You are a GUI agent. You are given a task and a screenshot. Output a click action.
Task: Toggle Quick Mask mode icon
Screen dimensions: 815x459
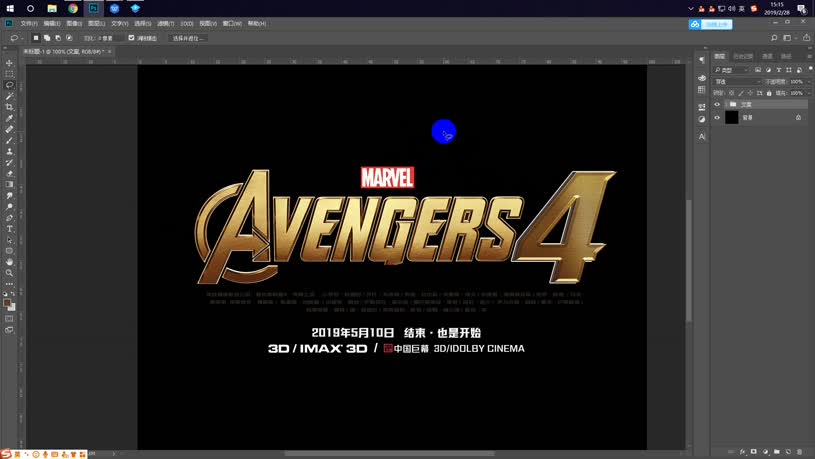[9, 319]
